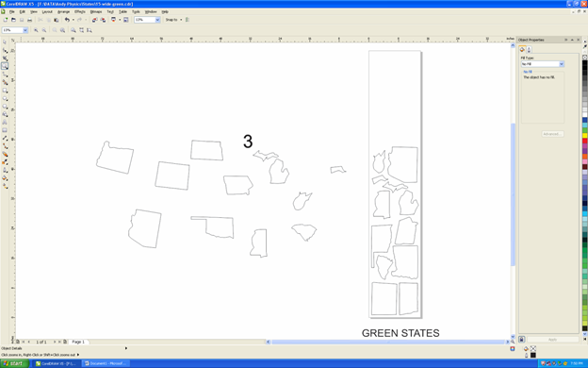588x368 pixels.
Task: Select the Polygon tool in the toolbox
Action: click(x=5, y=107)
